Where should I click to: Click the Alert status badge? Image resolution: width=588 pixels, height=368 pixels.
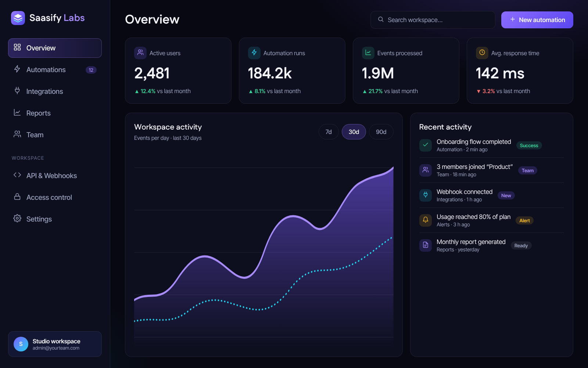point(524,220)
